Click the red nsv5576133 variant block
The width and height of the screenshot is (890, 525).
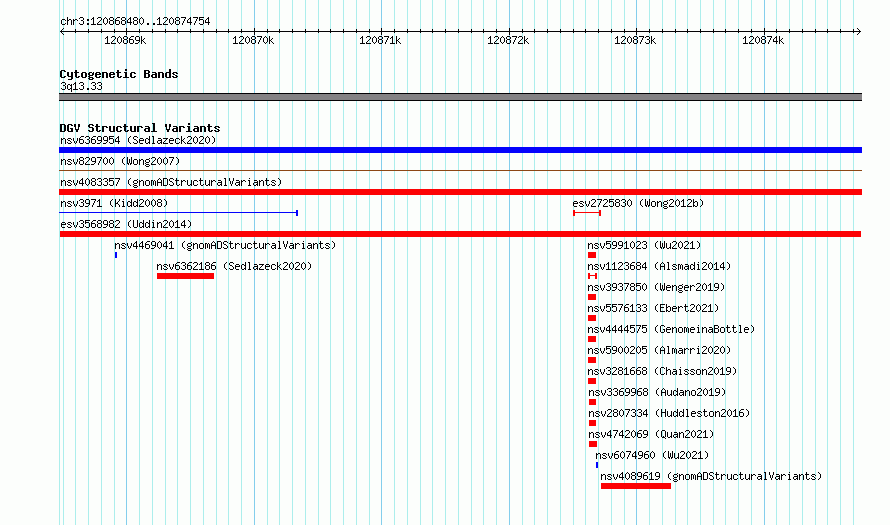click(x=592, y=318)
